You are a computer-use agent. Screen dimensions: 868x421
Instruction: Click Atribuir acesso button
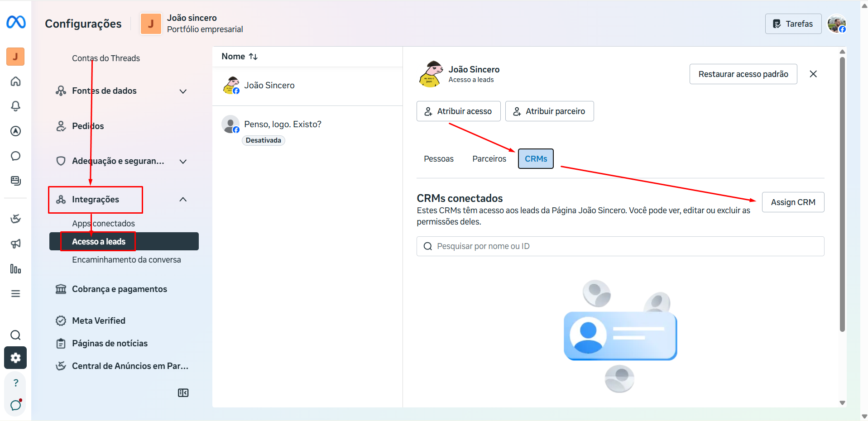(458, 111)
